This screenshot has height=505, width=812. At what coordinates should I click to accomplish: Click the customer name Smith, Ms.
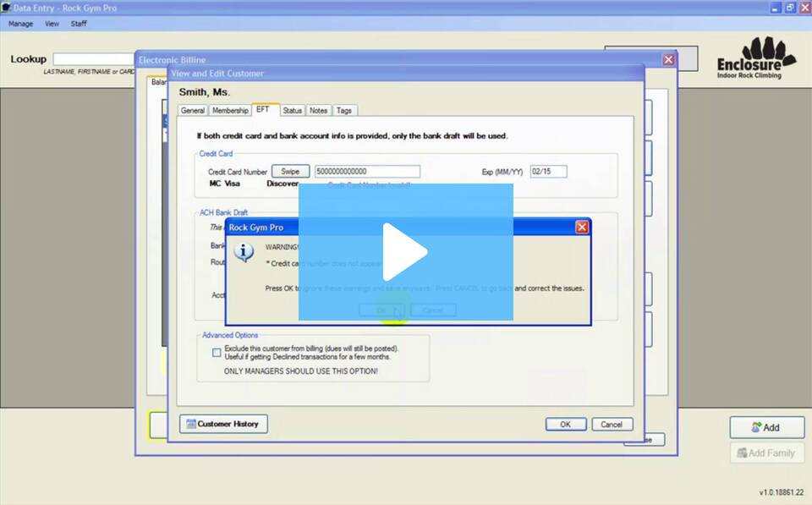205,92
